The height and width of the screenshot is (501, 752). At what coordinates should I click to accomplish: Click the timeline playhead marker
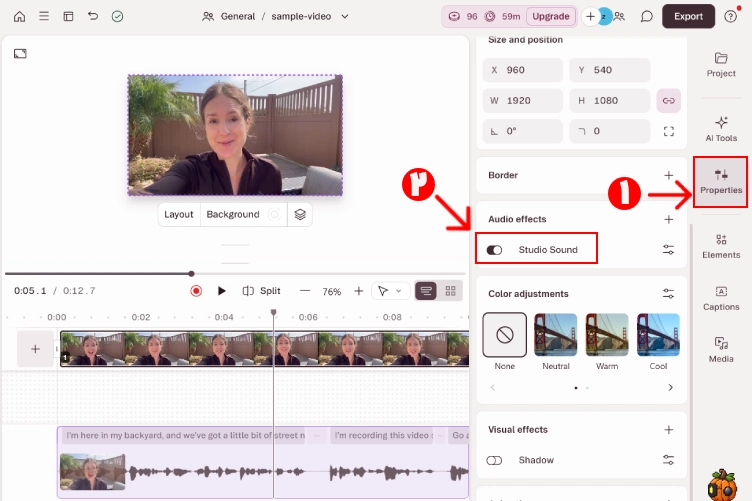pyautogui.click(x=273, y=313)
